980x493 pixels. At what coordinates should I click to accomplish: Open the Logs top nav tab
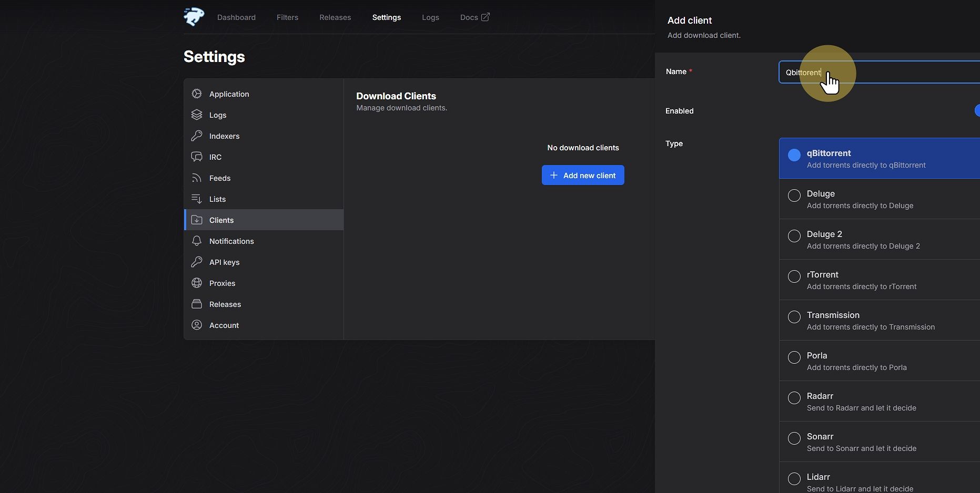(x=430, y=17)
